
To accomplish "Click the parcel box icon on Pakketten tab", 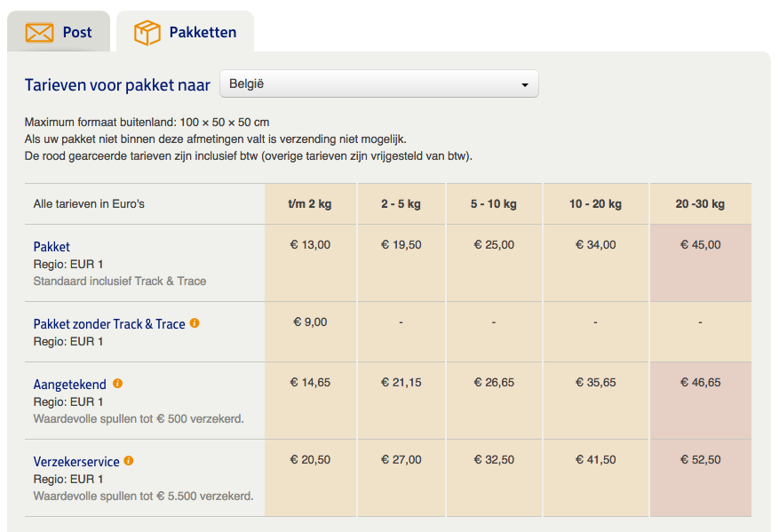I will pos(147,33).
